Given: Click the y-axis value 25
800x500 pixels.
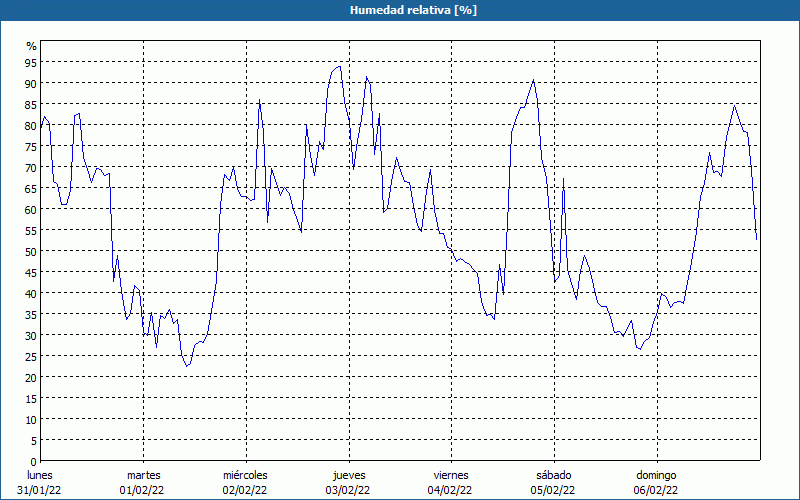Looking at the screenshot, I should tap(31, 356).
